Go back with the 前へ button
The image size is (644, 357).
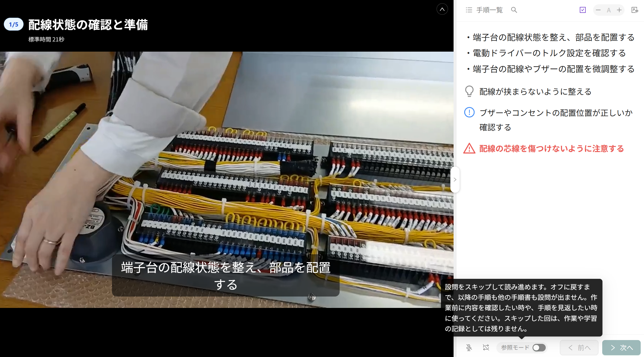[x=579, y=348]
